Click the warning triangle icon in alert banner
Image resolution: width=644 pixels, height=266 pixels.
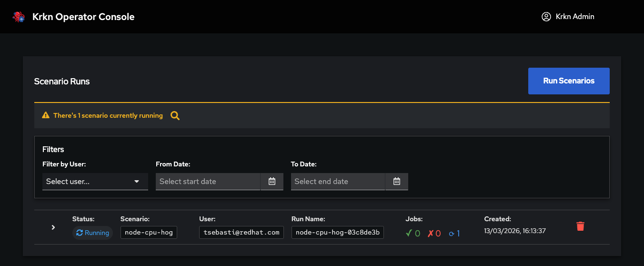pos(46,115)
